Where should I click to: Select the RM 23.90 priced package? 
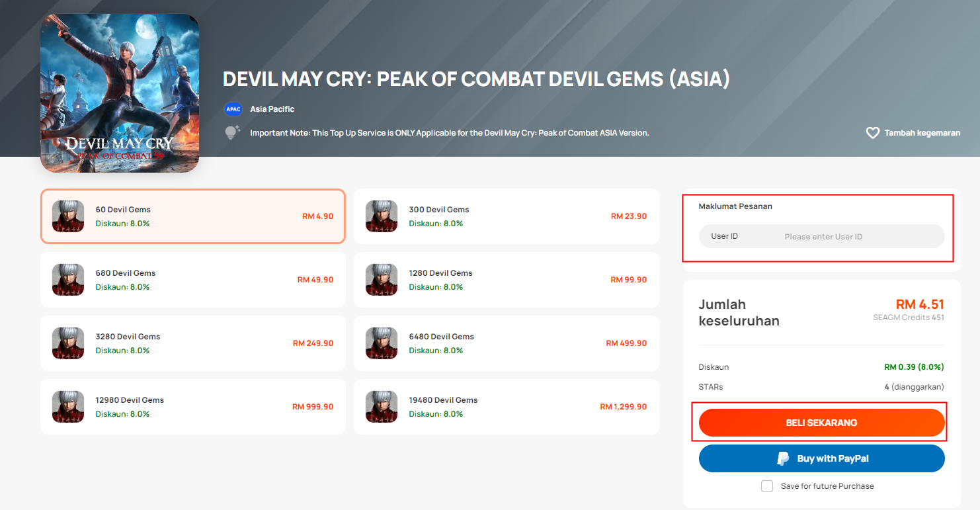point(507,216)
